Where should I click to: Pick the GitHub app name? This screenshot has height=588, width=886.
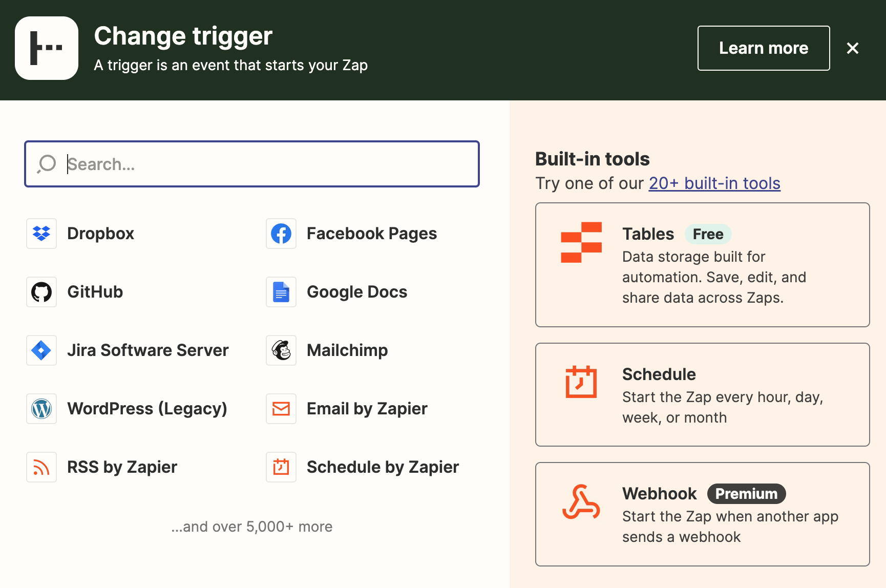coord(95,292)
